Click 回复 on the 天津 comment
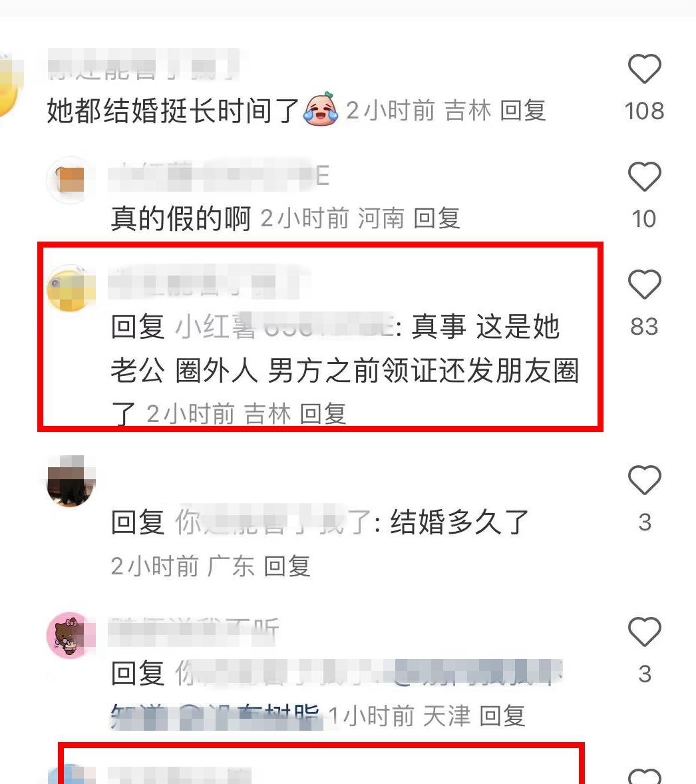The image size is (696, 784). 502,716
